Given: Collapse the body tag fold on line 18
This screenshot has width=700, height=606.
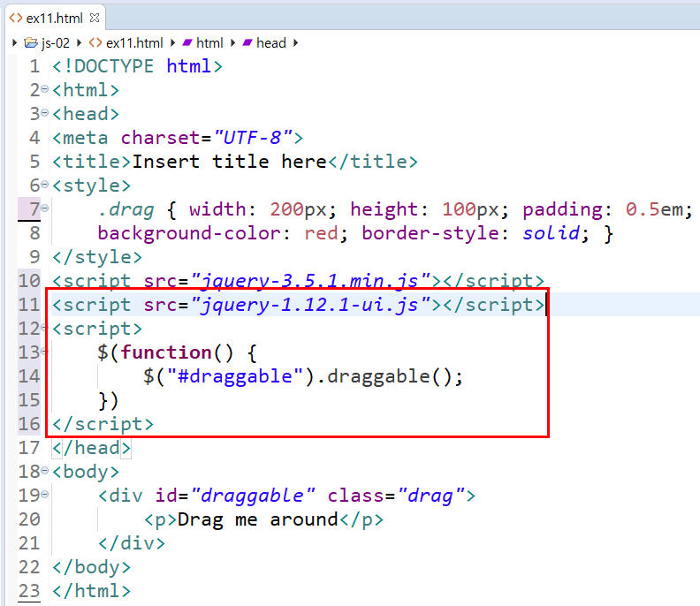Looking at the screenshot, I should (45, 470).
